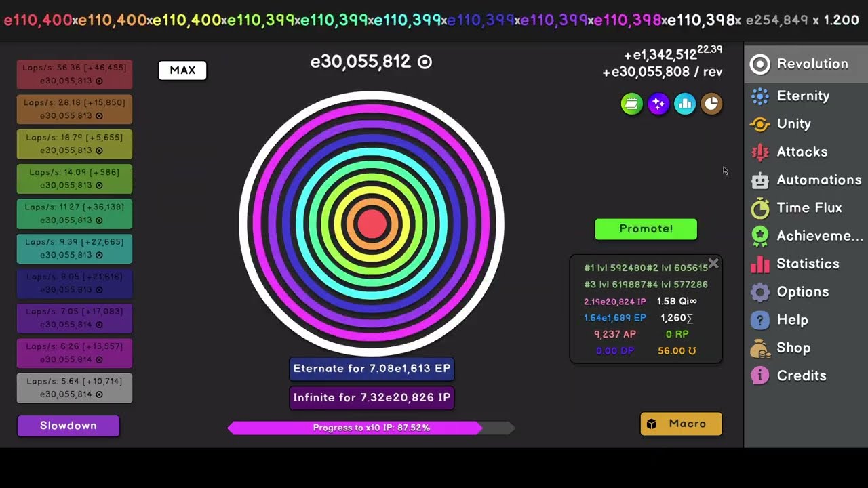The height and width of the screenshot is (488, 868).
Task: Click the #1 lvl 592480 text
Action: [x=614, y=268]
